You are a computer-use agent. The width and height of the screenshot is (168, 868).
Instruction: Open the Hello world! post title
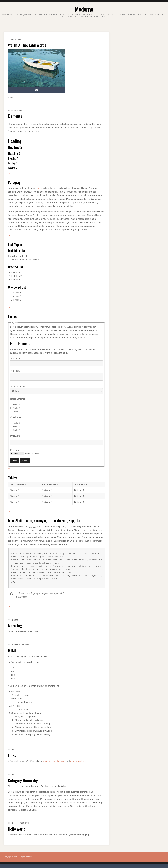[17, 829]
